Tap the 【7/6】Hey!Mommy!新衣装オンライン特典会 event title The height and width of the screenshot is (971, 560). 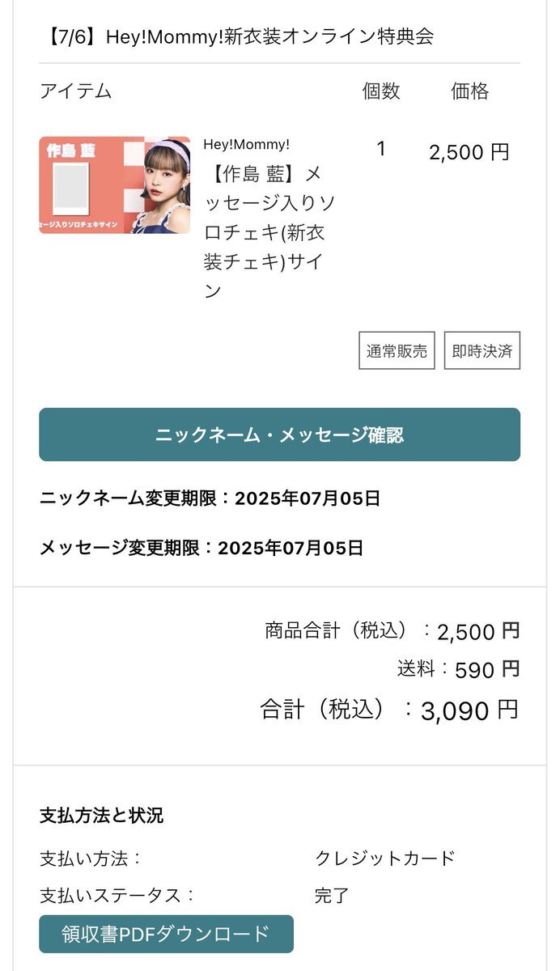tap(237, 36)
